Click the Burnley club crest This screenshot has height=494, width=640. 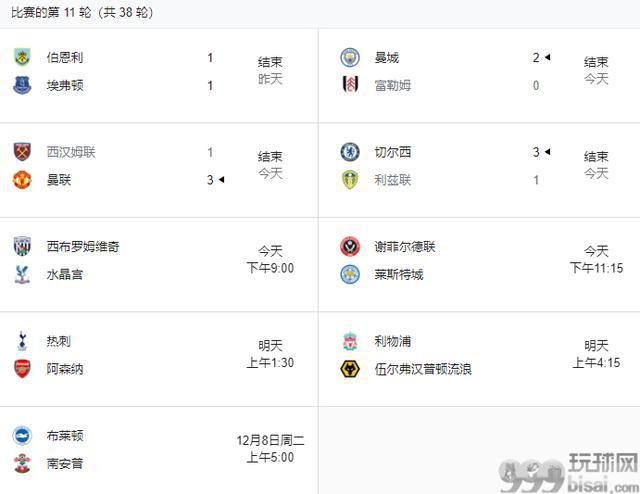tap(22, 57)
